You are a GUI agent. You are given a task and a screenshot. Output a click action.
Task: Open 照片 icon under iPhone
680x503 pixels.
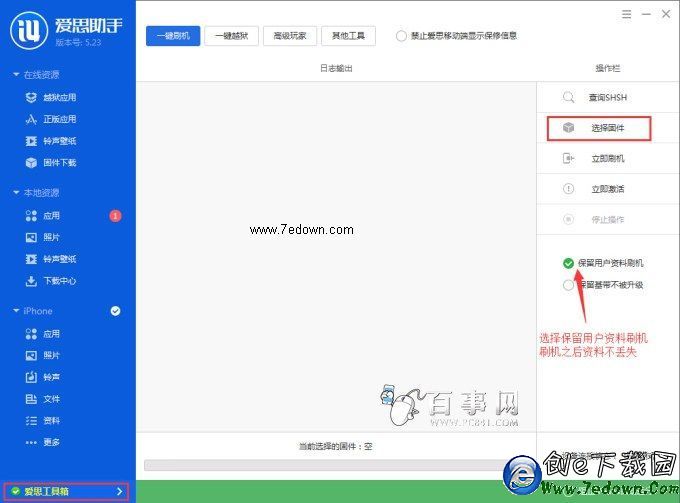[31, 356]
